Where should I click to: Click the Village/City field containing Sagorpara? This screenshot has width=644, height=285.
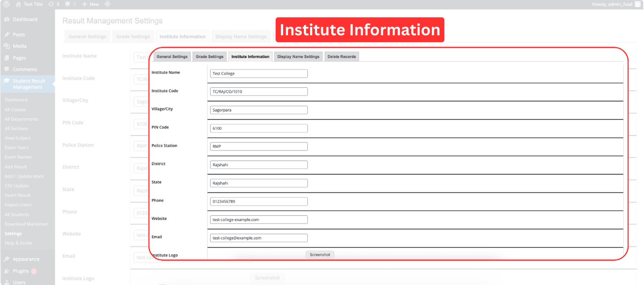[x=259, y=110]
